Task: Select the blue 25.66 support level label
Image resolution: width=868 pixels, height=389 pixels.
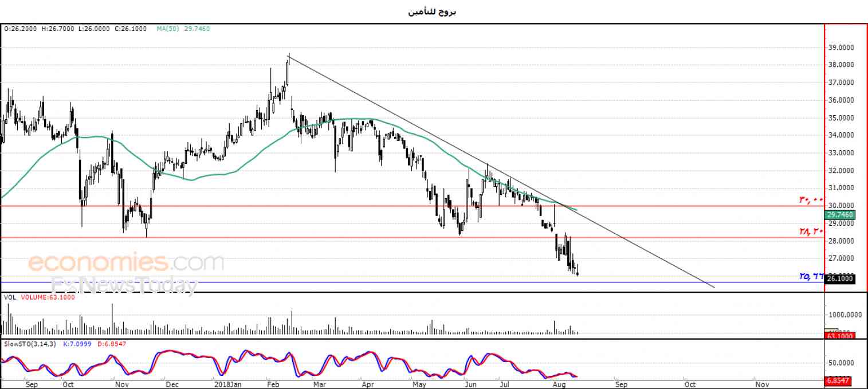Action: (811, 276)
